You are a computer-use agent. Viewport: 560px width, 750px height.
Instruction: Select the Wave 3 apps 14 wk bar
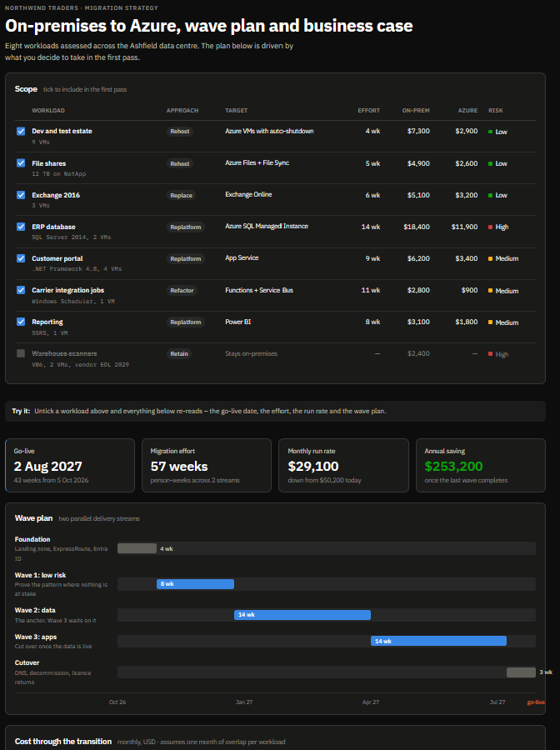point(438,641)
